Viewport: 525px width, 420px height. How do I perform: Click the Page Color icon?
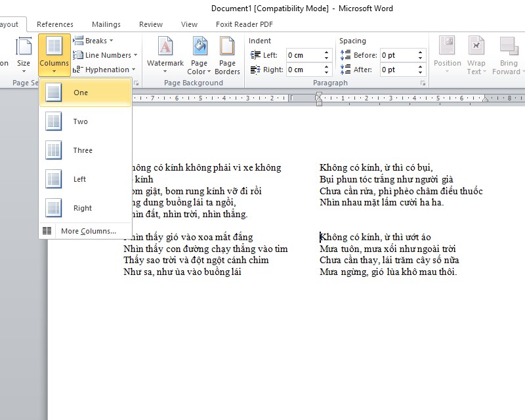[199, 46]
